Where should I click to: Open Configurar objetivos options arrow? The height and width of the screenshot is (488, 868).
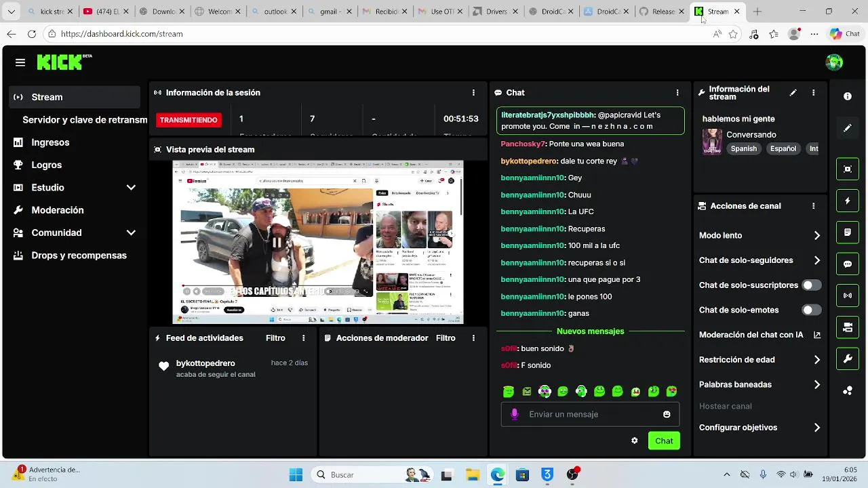816,428
